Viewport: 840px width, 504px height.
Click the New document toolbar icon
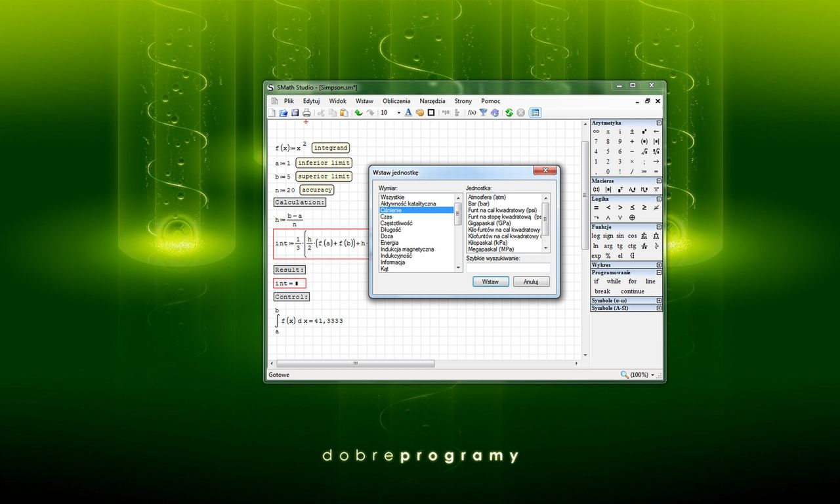[272, 113]
